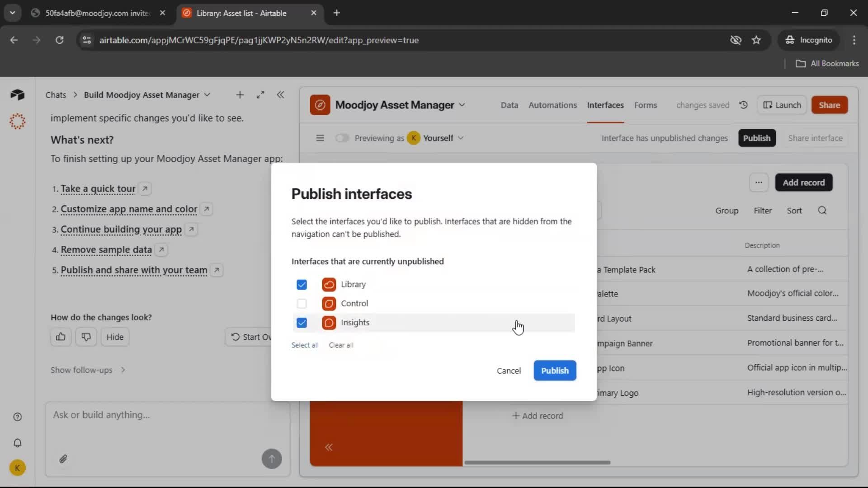Click the Add record button at top

804,183
